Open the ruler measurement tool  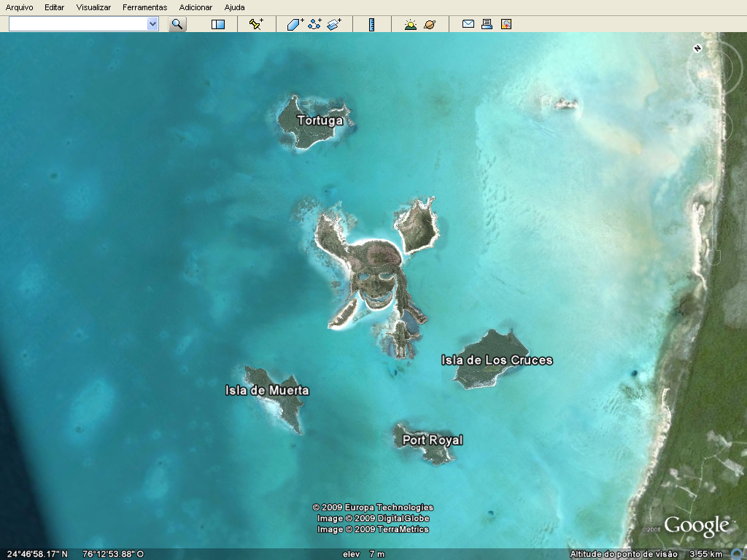[x=371, y=24]
